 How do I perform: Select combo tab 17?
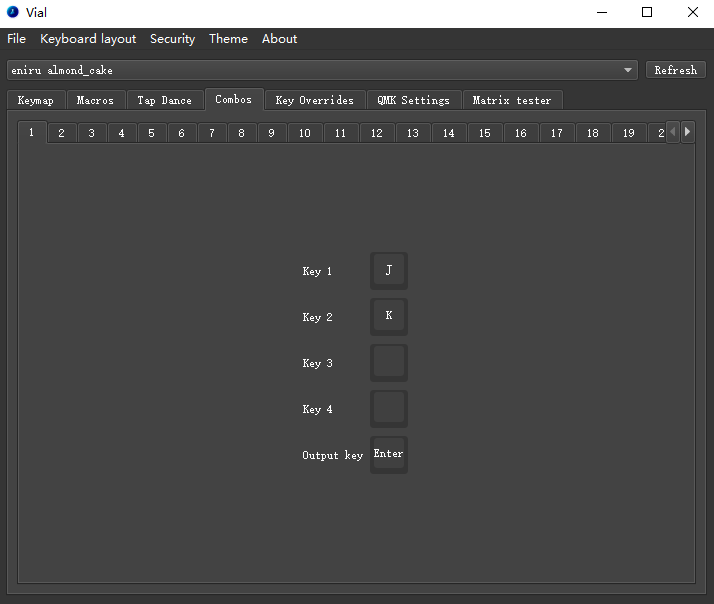(x=557, y=133)
